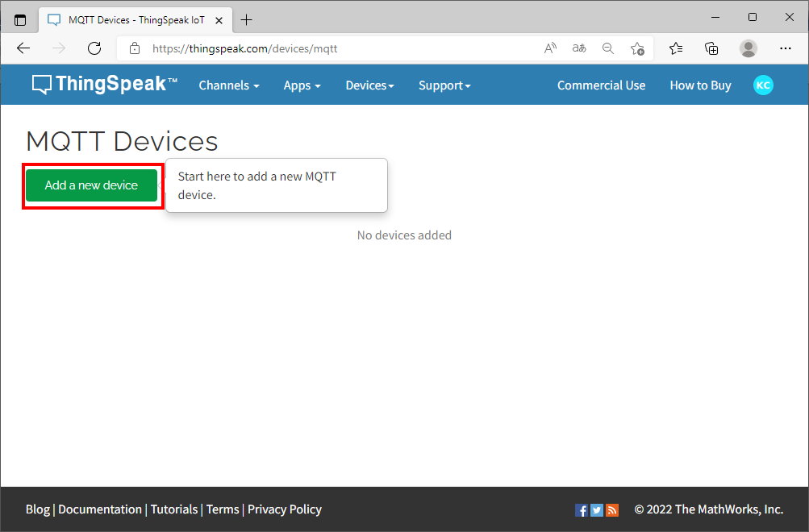Select the MQTT Devices browser tab
809x532 pixels.
pyautogui.click(x=136, y=20)
